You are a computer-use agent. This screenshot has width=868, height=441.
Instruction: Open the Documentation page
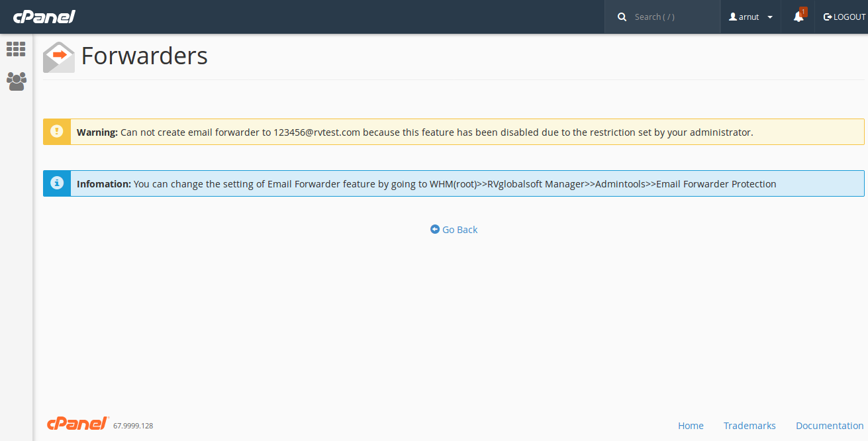click(x=829, y=426)
